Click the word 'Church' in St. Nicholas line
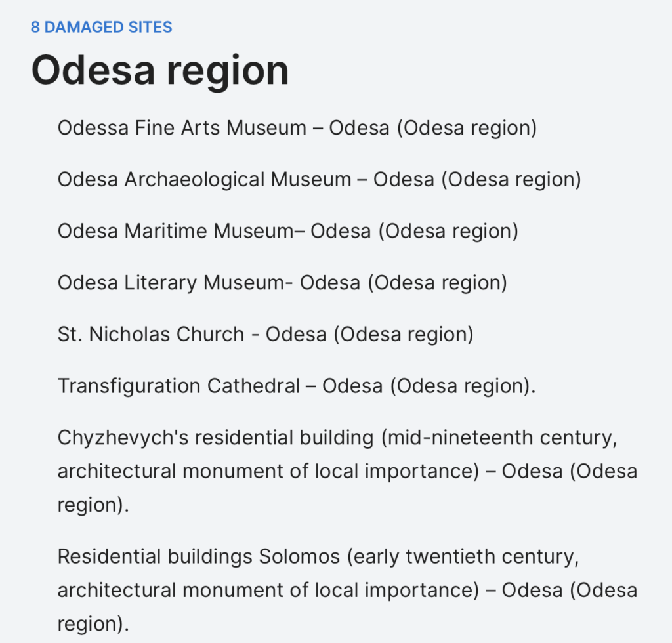Image resolution: width=672 pixels, height=643 pixels. pos(211,334)
